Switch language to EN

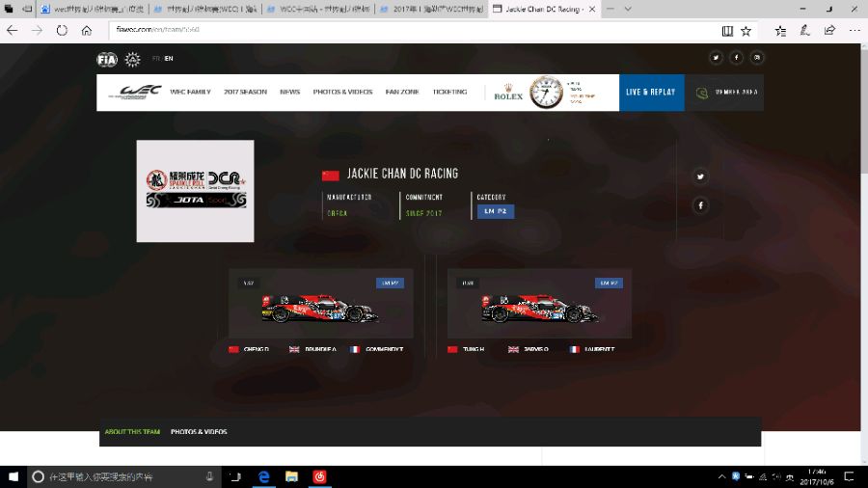[x=168, y=58]
